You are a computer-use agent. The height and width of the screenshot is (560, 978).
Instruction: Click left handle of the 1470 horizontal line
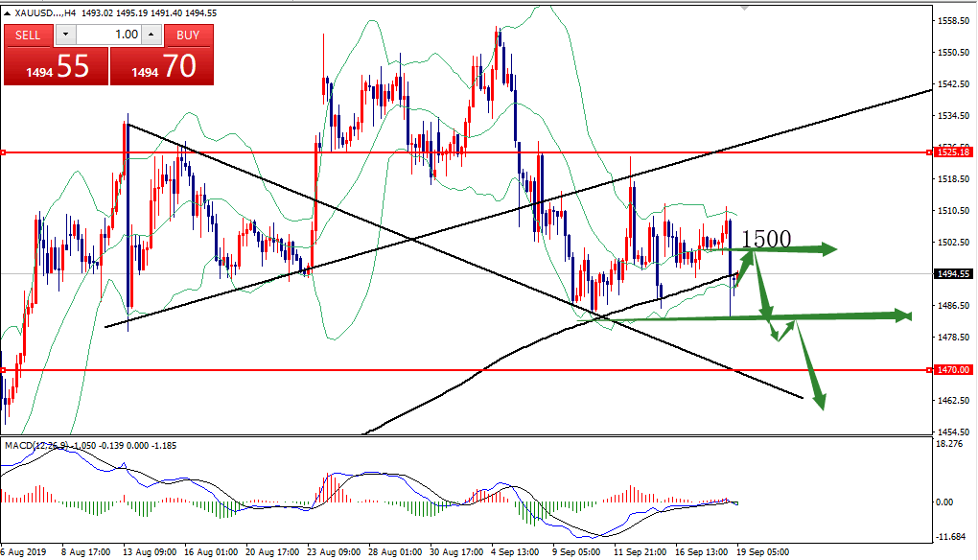coord(4,369)
